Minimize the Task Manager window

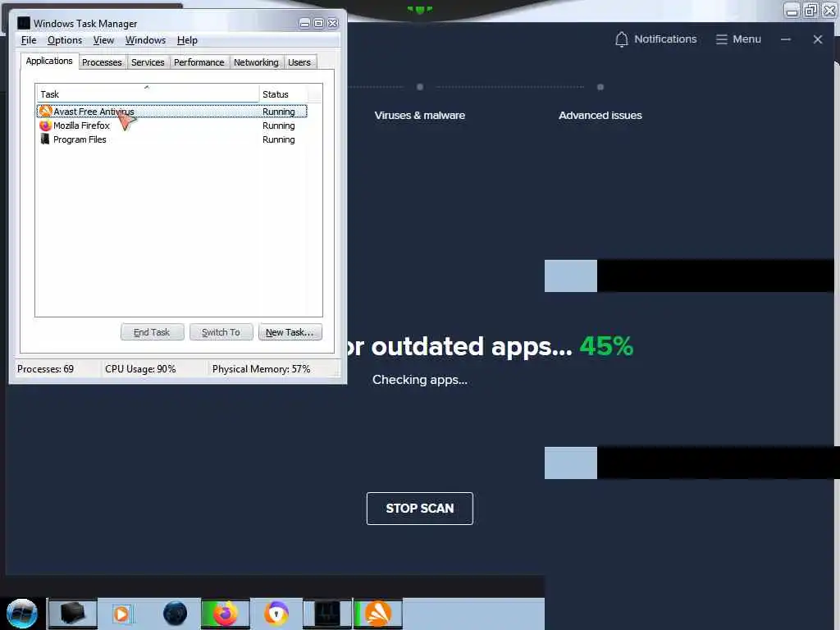304,23
